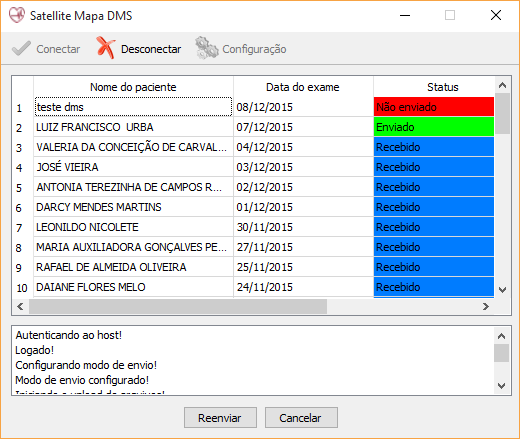
Task: Click the checkmark Conectar icon
Action: point(21,49)
